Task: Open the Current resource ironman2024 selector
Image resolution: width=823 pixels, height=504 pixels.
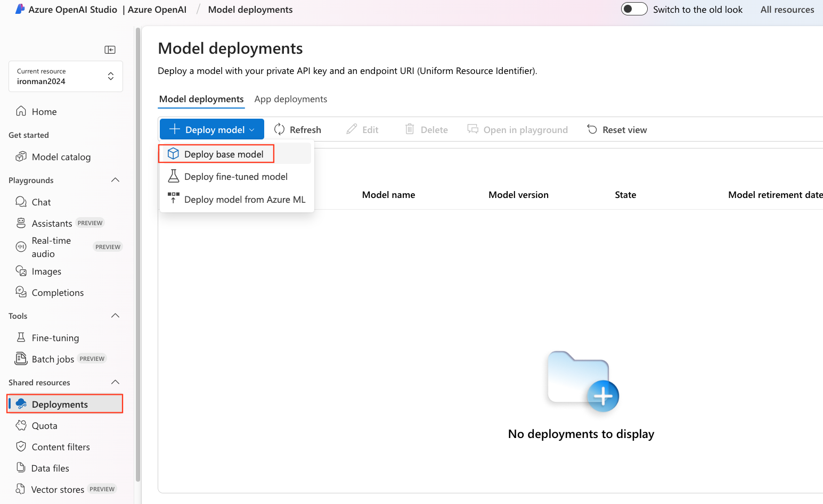Action: point(66,76)
